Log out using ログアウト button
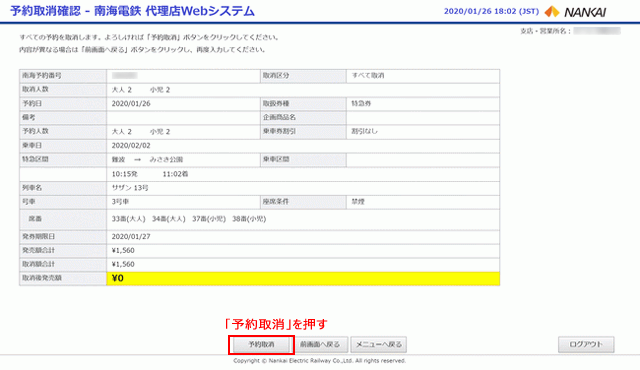The width and height of the screenshot is (640, 370). [586, 345]
